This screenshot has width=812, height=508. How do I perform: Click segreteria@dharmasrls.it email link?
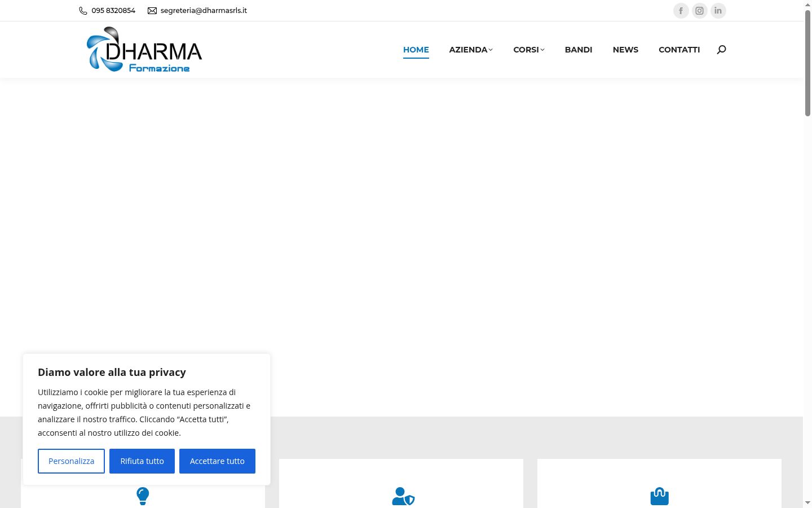[x=204, y=11]
